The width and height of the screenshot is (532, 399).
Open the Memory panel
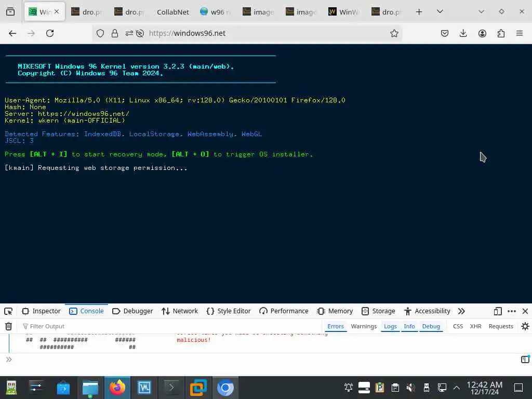335,311
